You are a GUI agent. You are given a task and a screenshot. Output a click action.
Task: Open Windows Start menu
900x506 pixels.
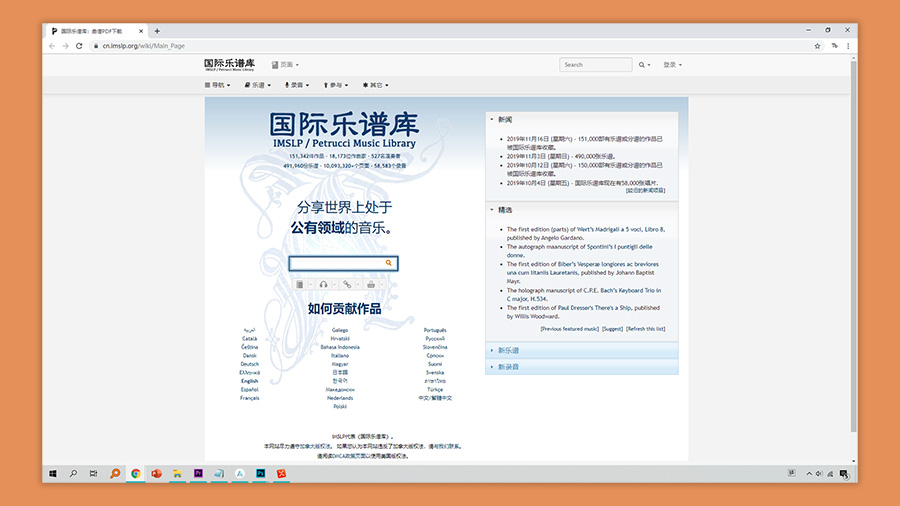point(53,473)
